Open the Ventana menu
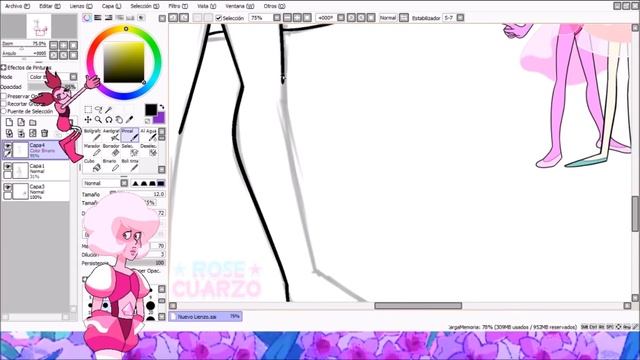The image size is (640, 360). point(240,6)
